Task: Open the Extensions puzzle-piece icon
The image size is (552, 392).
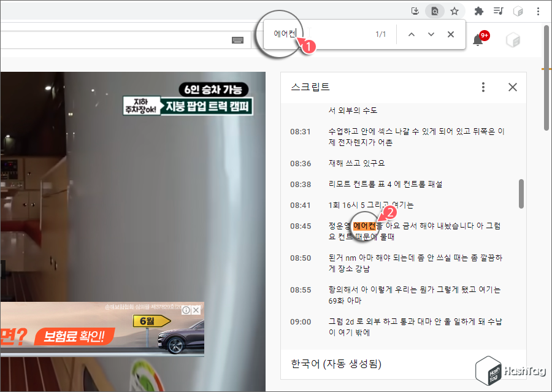Action: tap(478, 11)
